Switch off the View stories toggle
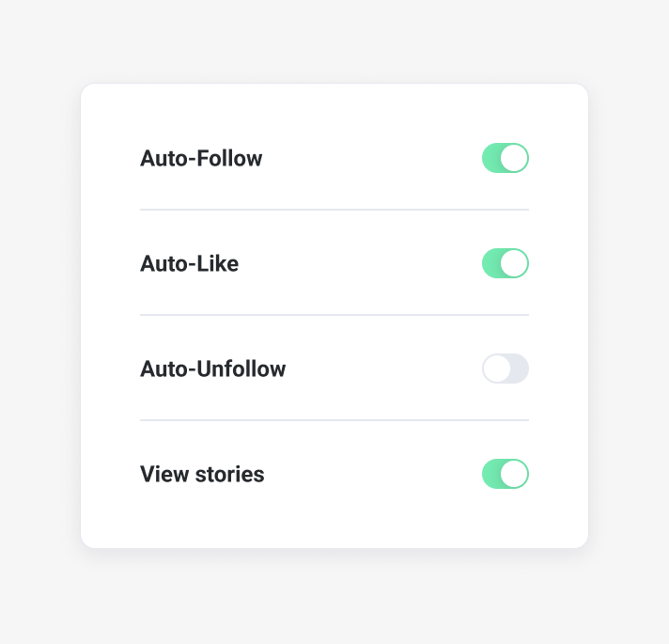The width and height of the screenshot is (669, 644). (506, 474)
